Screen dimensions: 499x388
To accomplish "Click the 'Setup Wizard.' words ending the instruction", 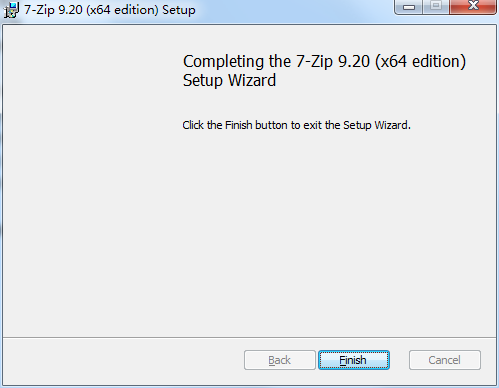I will [377, 125].
